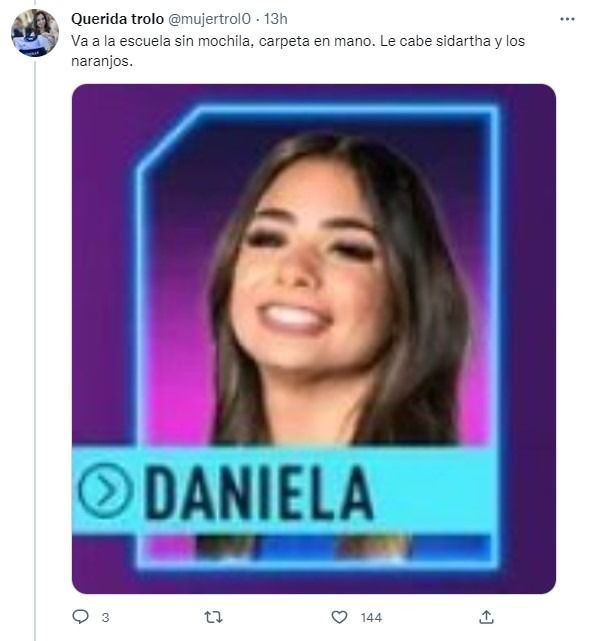Click the tweet text about escuela sin mochila
591x641 pixels.
coord(298,51)
